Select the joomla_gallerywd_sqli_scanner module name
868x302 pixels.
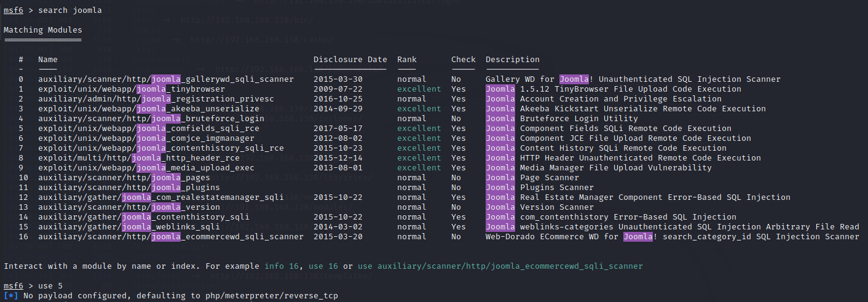click(165, 79)
